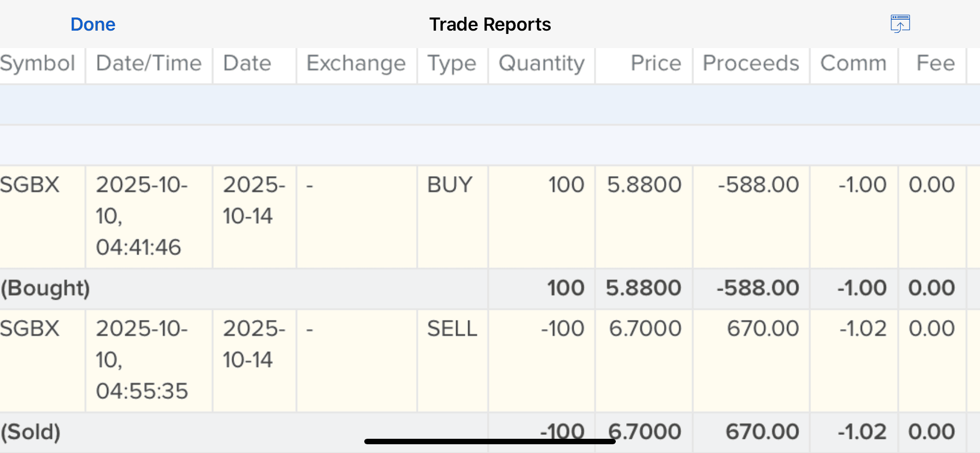
Task: Tap the Proceeds column header
Action: pyautogui.click(x=751, y=63)
